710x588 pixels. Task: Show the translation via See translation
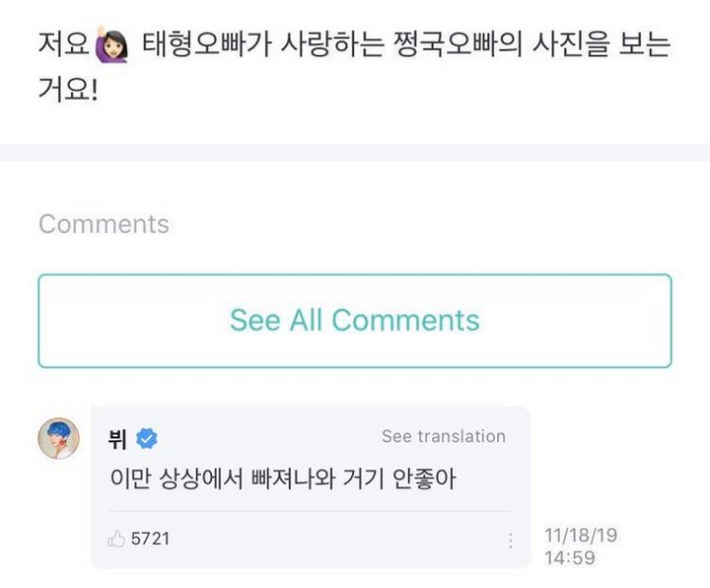443,436
